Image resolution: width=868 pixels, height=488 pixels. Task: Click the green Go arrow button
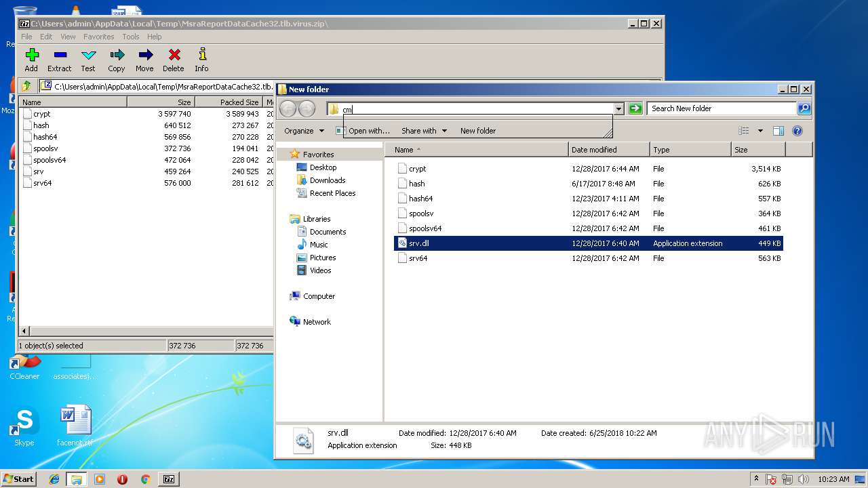coord(635,109)
